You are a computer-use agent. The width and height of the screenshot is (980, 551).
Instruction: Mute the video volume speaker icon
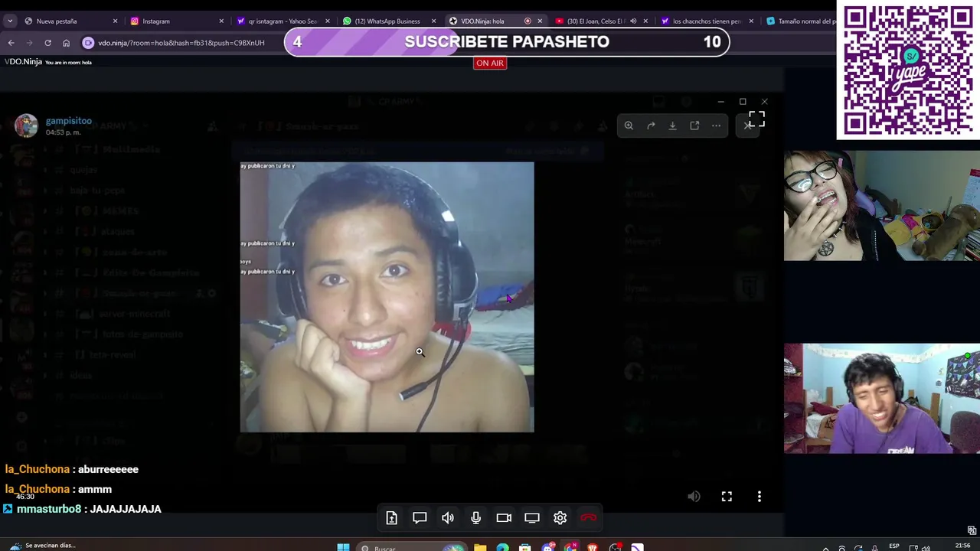click(x=694, y=497)
